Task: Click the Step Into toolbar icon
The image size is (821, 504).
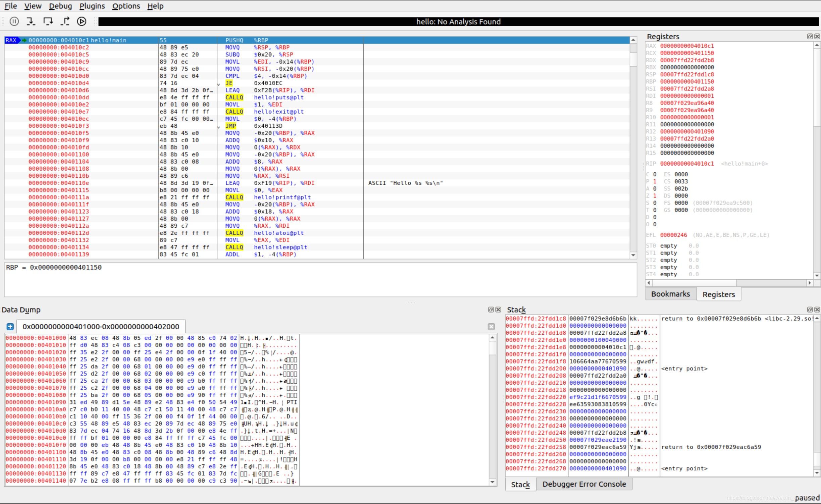Action: coord(31,21)
